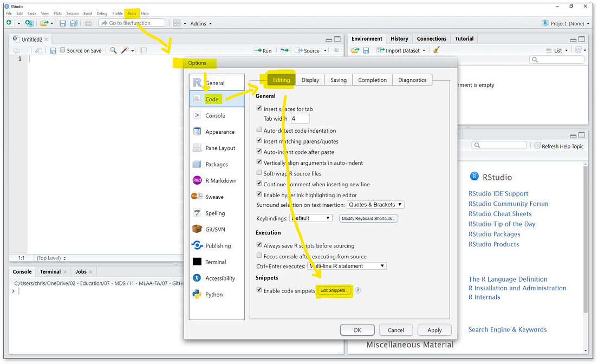Open Surround selection Quotes & Brackets dropdown
The width and height of the screenshot is (598, 364).
375,205
